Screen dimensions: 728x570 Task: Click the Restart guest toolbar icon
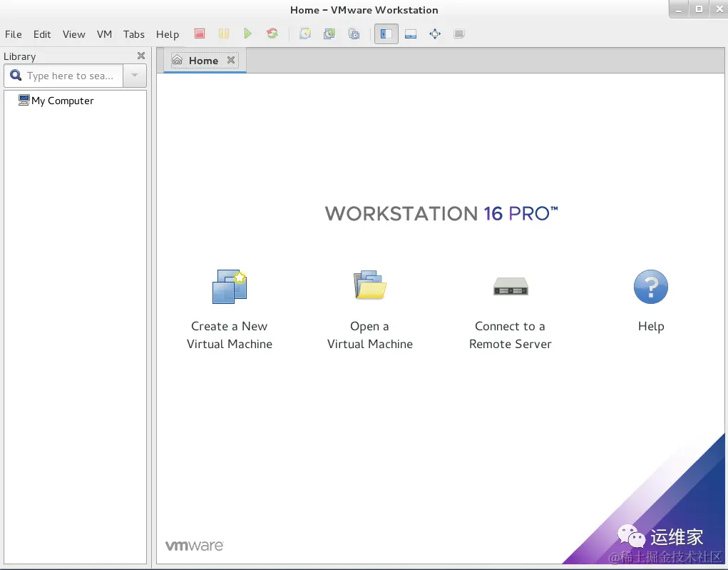point(272,34)
